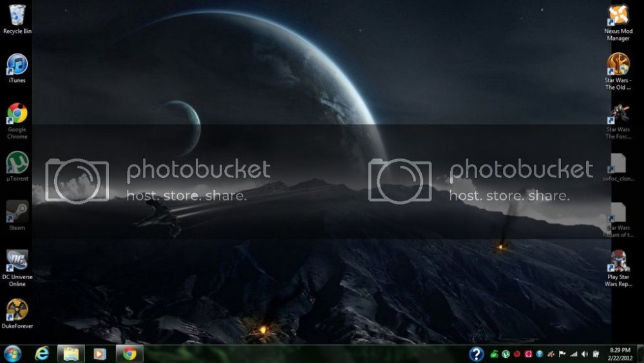Open the speaker volume tray icon
This screenshot has height=363, width=644.
pyautogui.click(x=585, y=354)
